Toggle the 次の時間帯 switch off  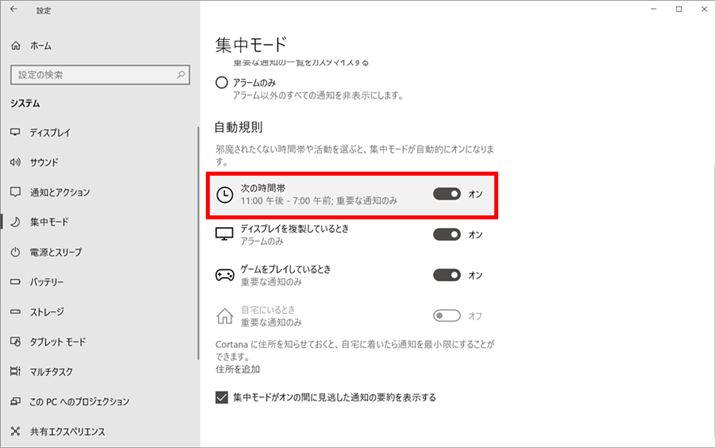(x=447, y=194)
